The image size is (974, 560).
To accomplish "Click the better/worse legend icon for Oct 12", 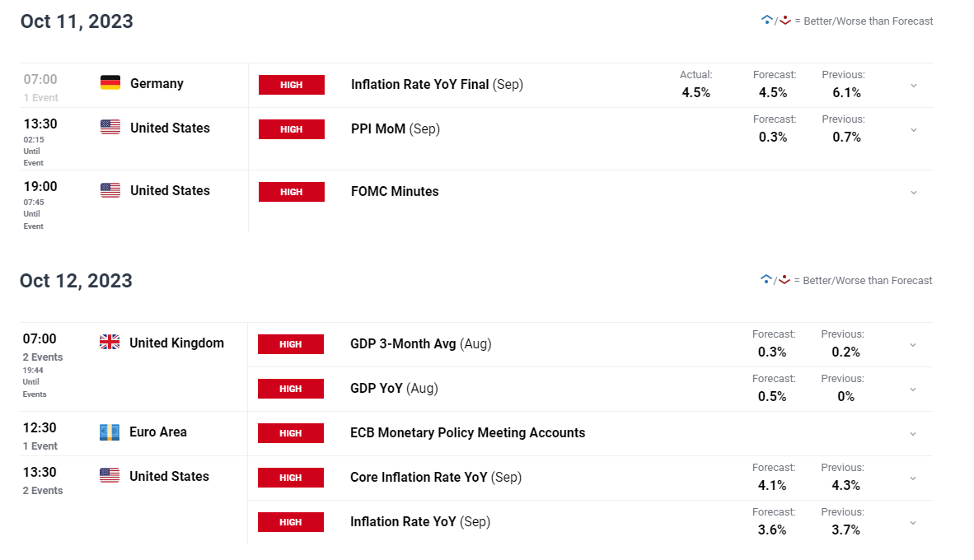I will pos(775,280).
